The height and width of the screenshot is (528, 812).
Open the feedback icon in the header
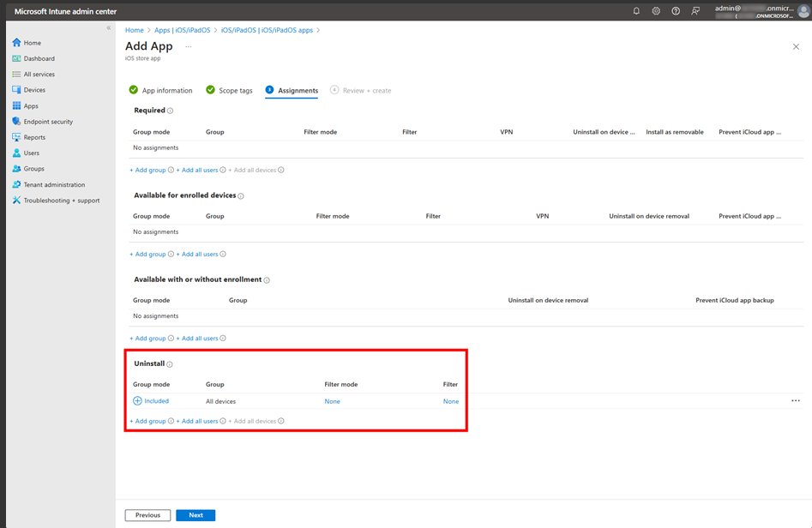pyautogui.click(x=695, y=11)
